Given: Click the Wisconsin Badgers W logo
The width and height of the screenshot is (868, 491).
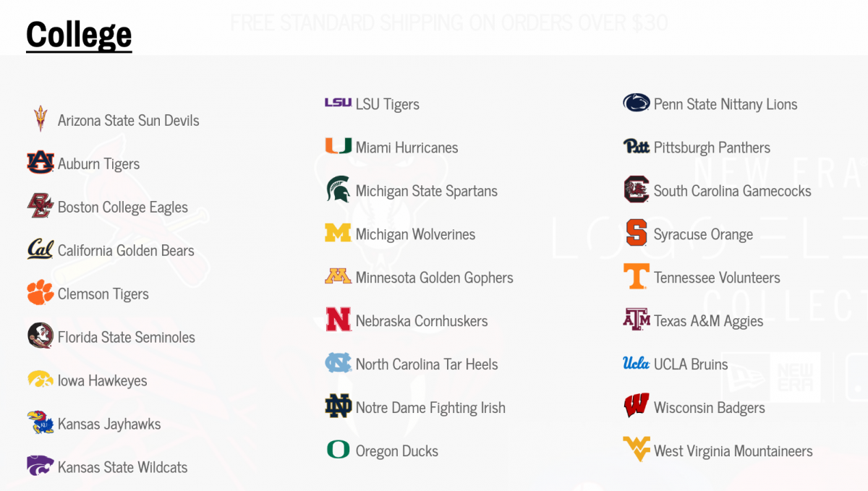Looking at the screenshot, I should coord(637,406).
